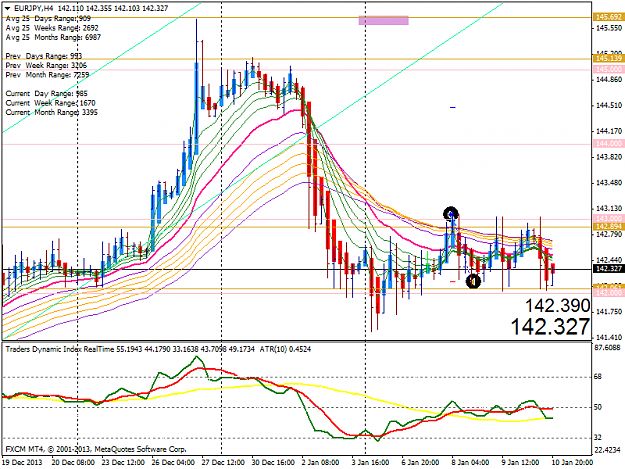Click the '30 Dec 16:00' time axis label
Screen dimensions: 625x469
pos(273,462)
